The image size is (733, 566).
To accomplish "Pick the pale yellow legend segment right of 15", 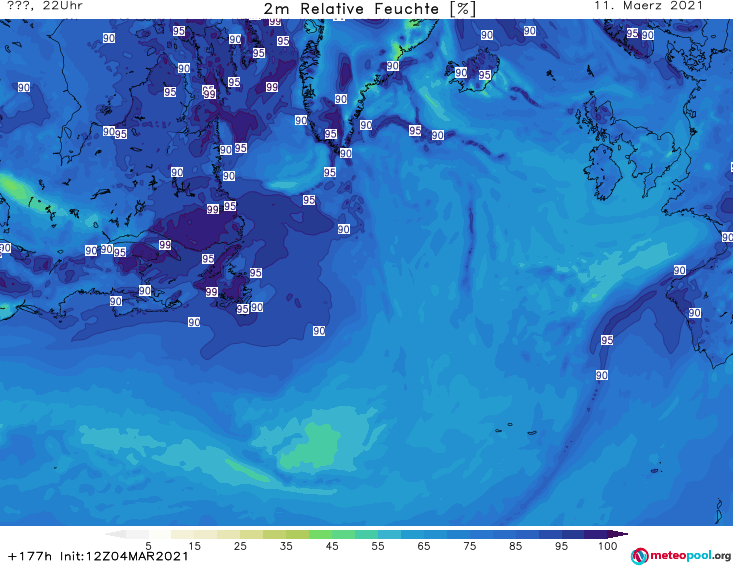I will coord(206,534).
